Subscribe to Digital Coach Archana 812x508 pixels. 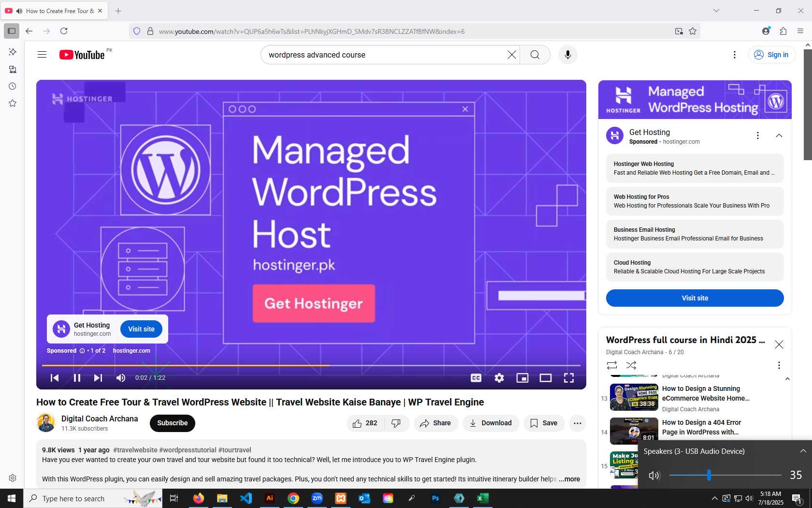[x=173, y=423]
